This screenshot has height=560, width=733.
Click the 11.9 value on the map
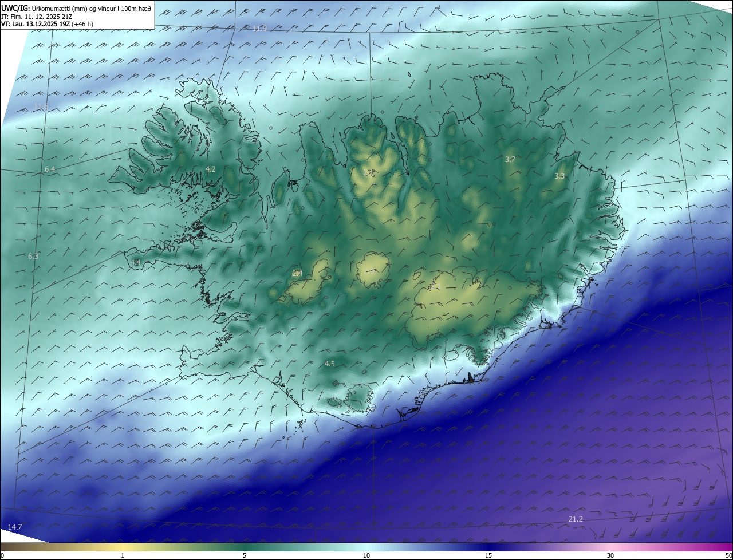click(260, 28)
